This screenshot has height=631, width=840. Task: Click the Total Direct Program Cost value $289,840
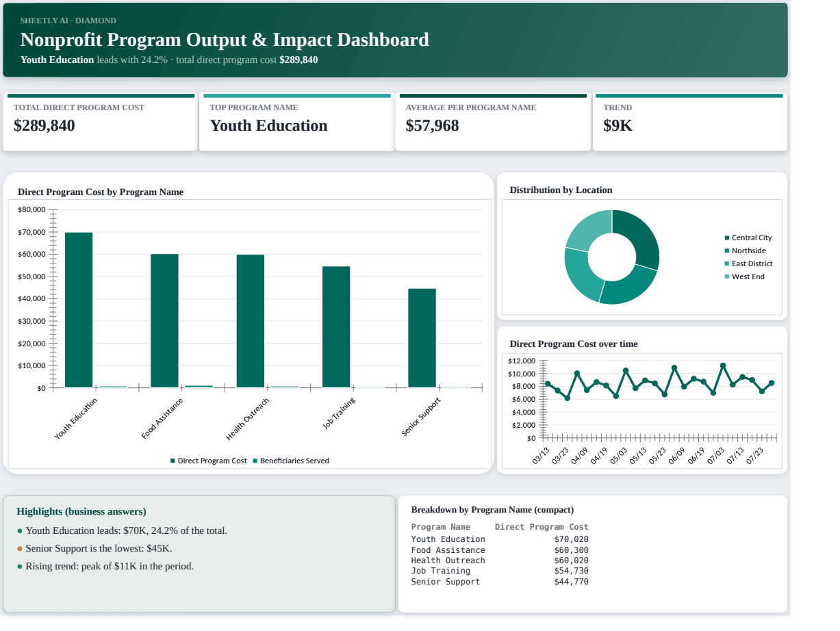pos(44,126)
